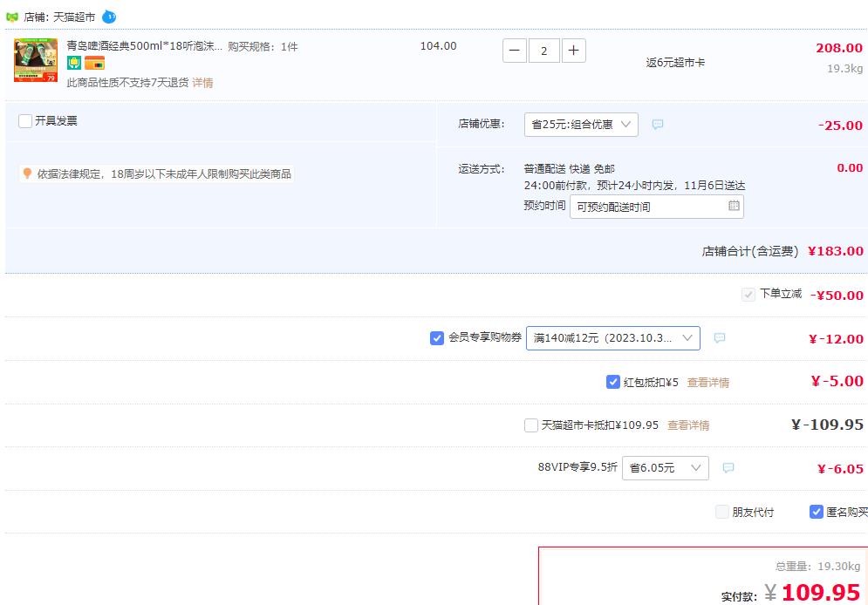Increase quantity with the plus button

(573, 51)
